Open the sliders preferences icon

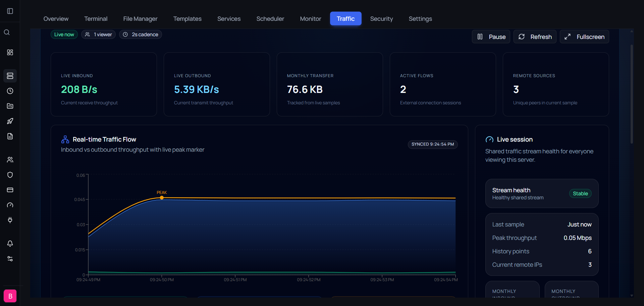(10, 259)
